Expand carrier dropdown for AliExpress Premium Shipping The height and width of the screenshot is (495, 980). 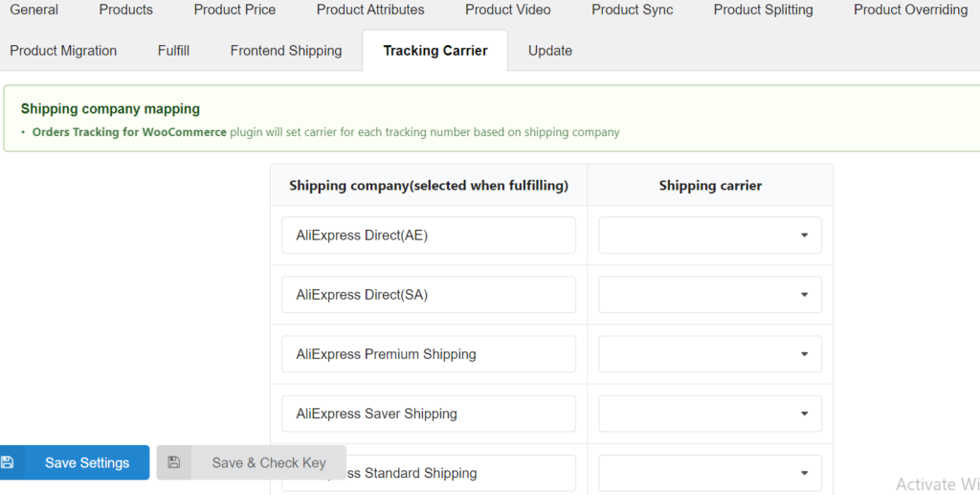(710, 353)
